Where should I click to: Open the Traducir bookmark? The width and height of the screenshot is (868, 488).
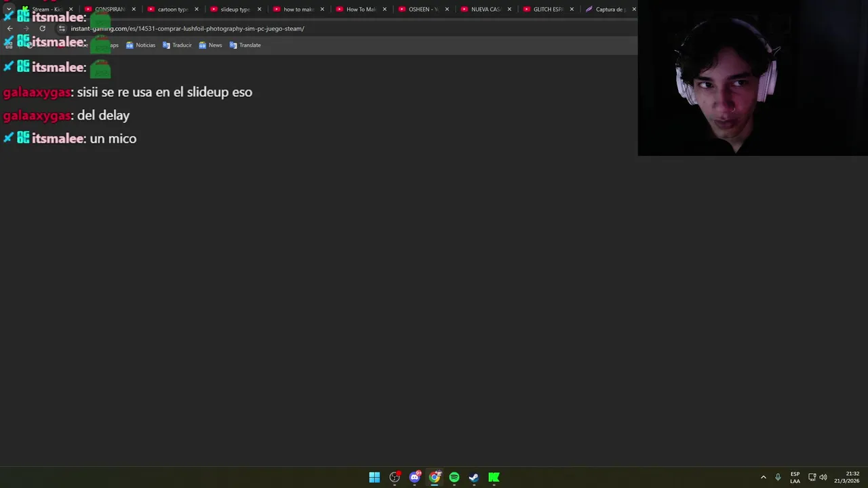click(177, 45)
